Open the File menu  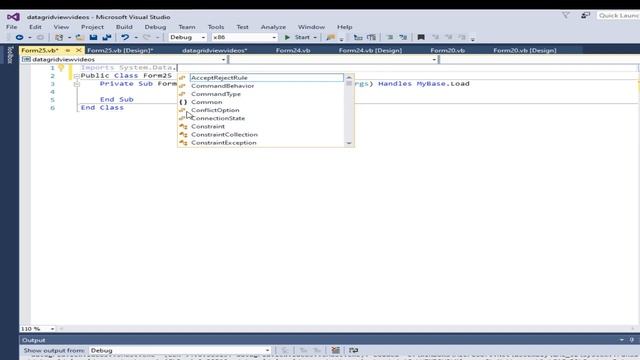click(11, 27)
